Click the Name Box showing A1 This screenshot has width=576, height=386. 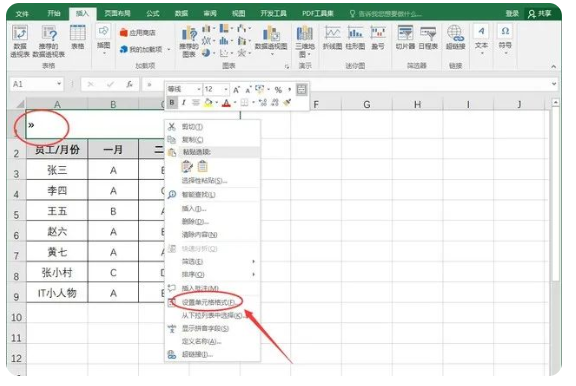[x=37, y=84]
